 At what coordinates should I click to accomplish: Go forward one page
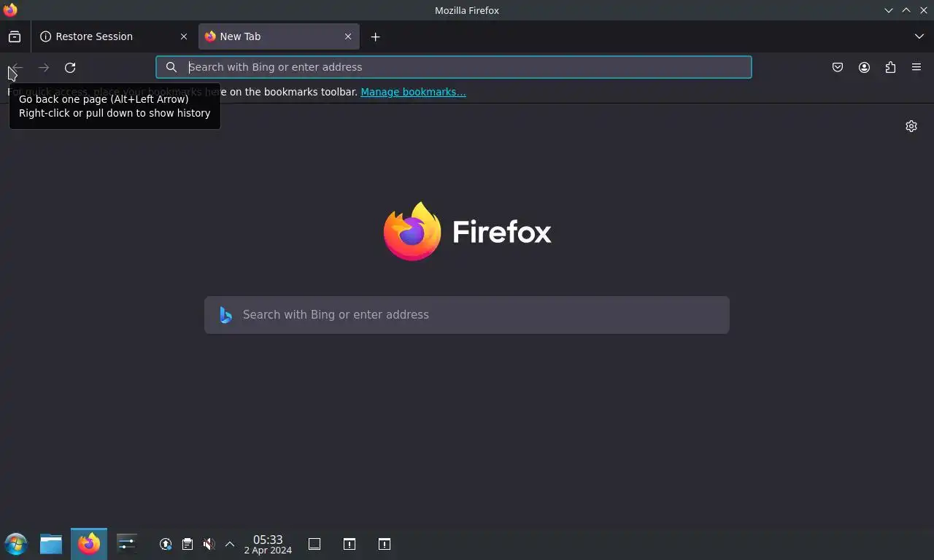tap(44, 67)
